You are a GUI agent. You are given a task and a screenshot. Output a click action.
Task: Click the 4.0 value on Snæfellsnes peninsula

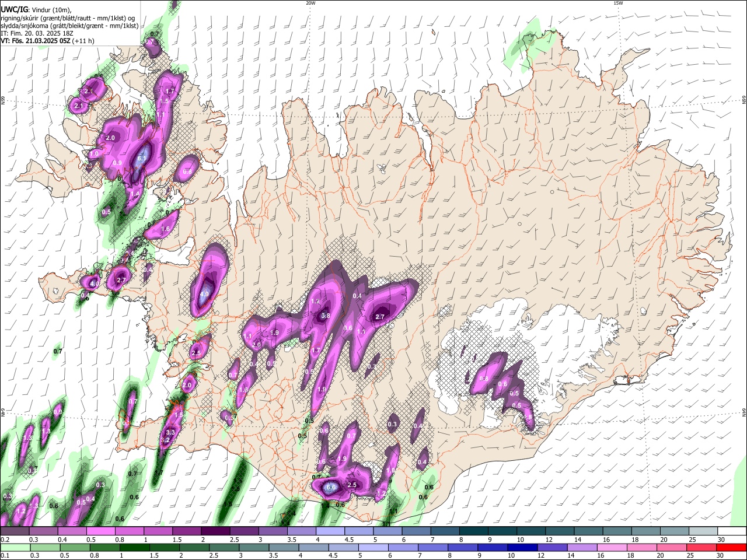93,284
